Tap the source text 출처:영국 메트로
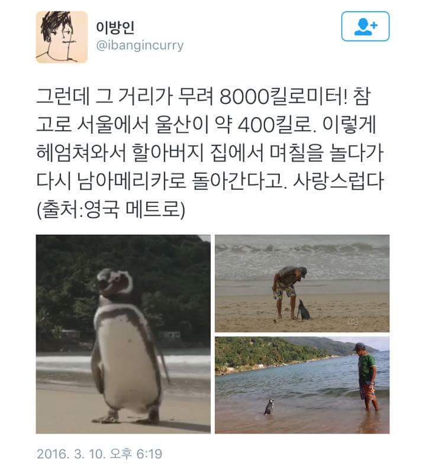 pos(111,209)
